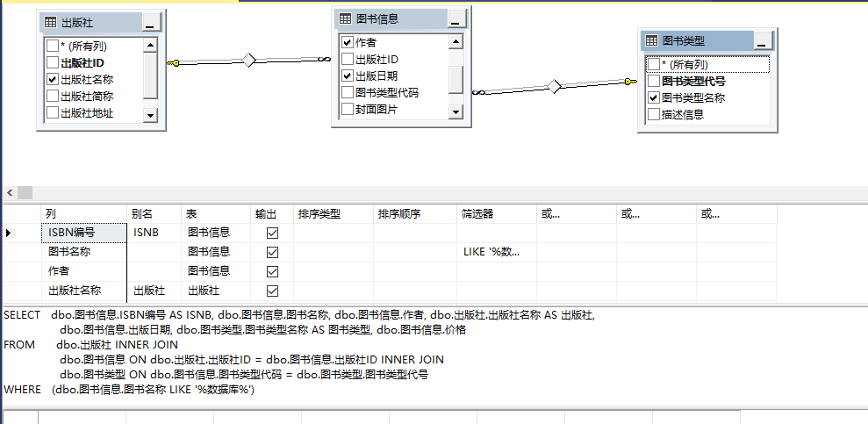Click the 排序顺序 column header

tap(415, 214)
